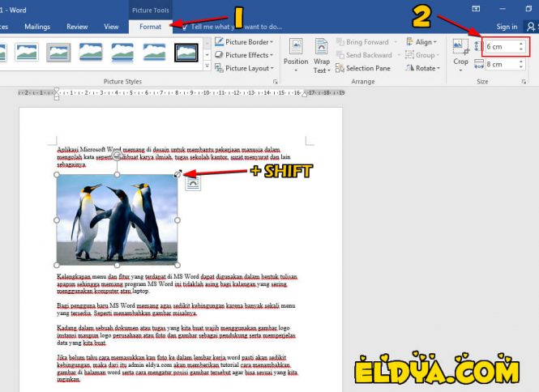Viewport: 539px width, 392px height.
Task: Switch to the View tab
Action: (111, 27)
